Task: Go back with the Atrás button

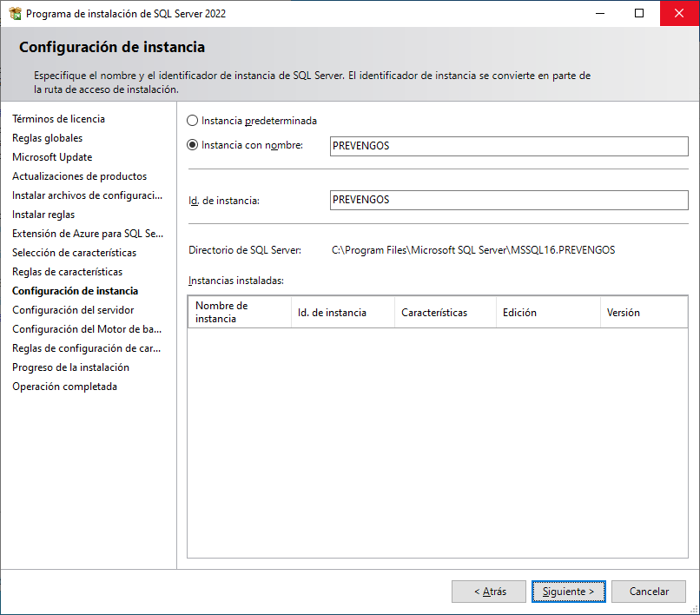Action: (x=488, y=592)
